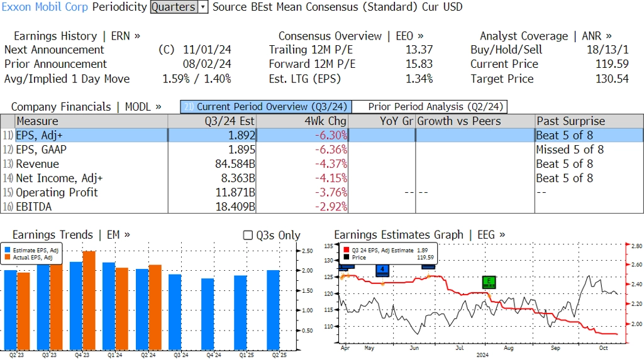The height and width of the screenshot is (360, 644).
Task: Click the Quarters periodicity field
Action: [174, 7]
